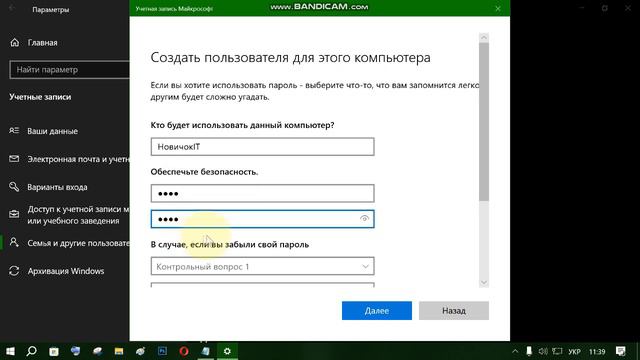Select Семья и другие пользователи section
Viewport: 640px width, 360px height.
(78, 243)
